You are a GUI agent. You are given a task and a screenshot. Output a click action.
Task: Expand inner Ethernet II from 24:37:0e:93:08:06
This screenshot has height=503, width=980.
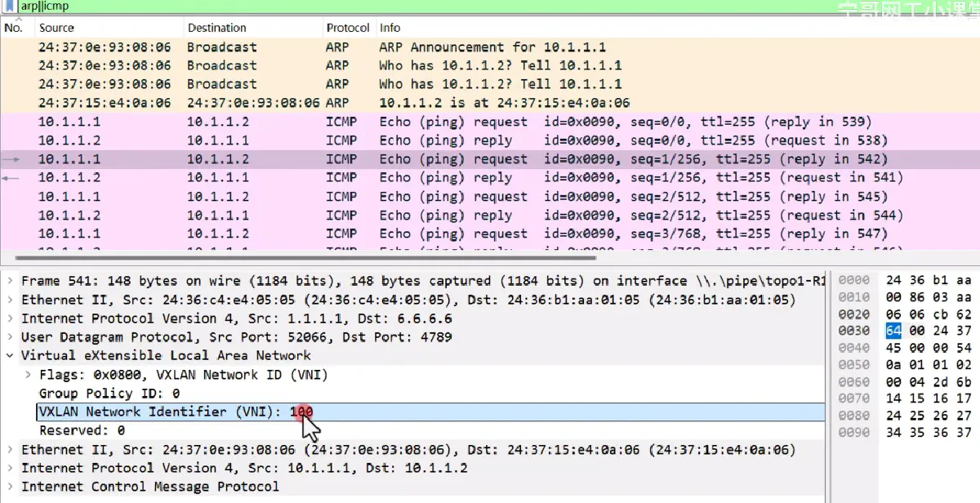10,450
